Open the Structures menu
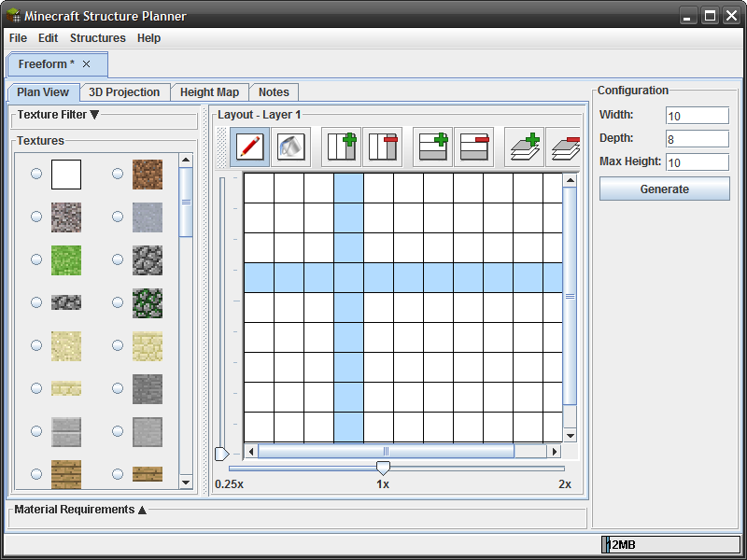The height and width of the screenshot is (560, 747). click(x=98, y=38)
